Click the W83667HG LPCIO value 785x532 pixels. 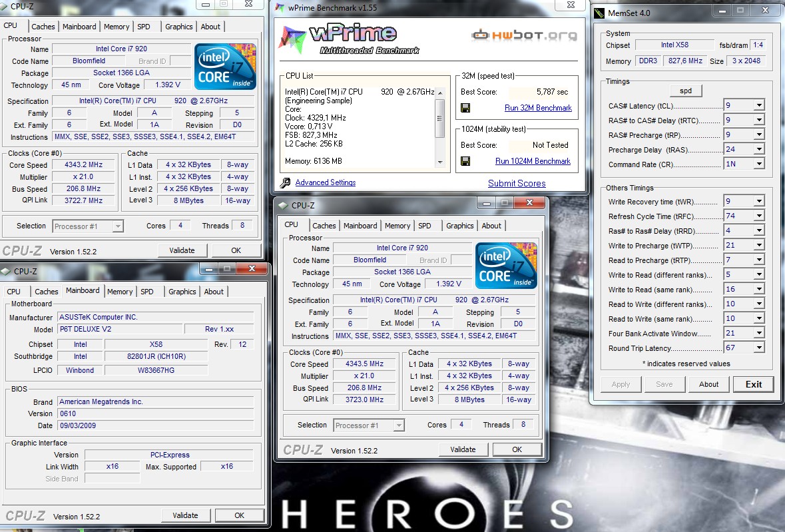coord(156,370)
